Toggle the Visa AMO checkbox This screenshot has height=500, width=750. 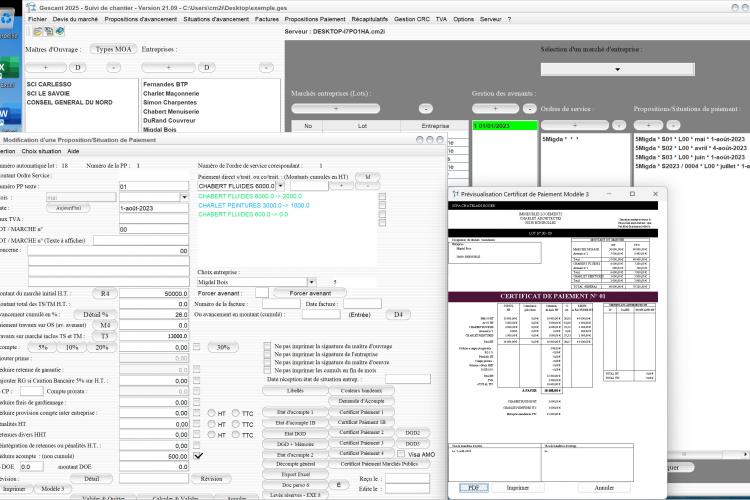click(x=401, y=454)
